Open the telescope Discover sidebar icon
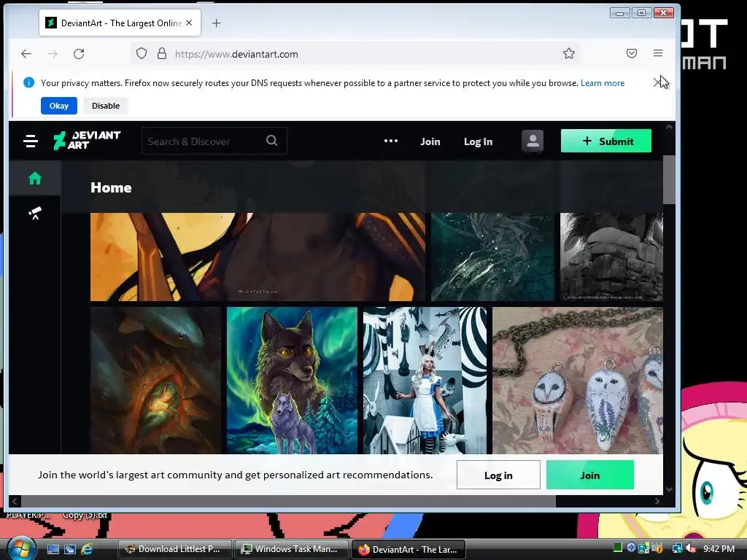This screenshot has height=560, width=747. point(35,213)
